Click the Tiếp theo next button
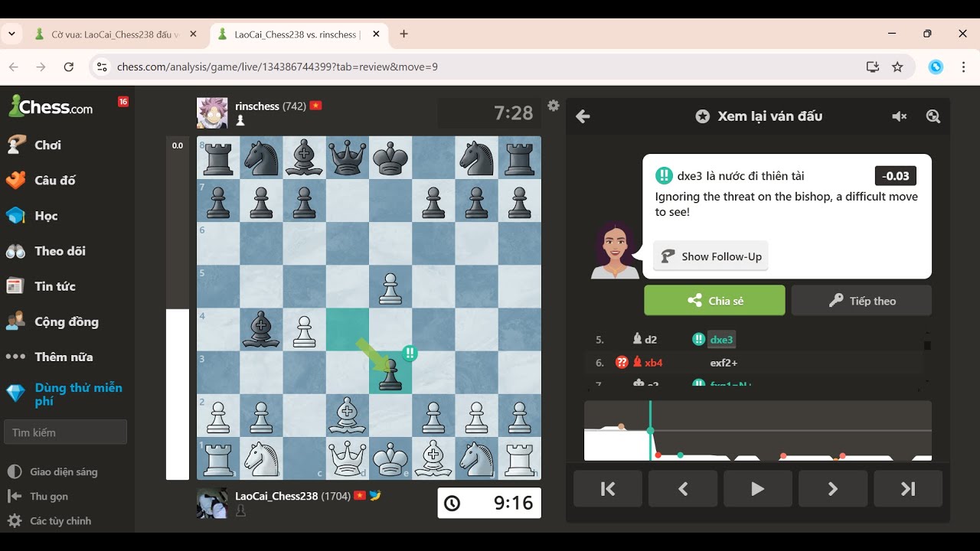The width and height of the screenshot is (980, 551). pos(861,301)
